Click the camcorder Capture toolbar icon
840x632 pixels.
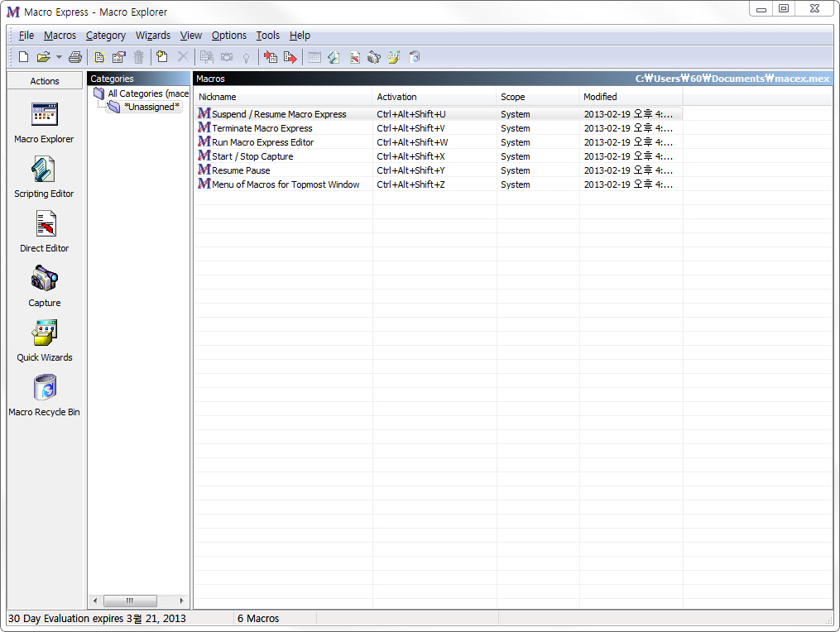coord(374,57)
